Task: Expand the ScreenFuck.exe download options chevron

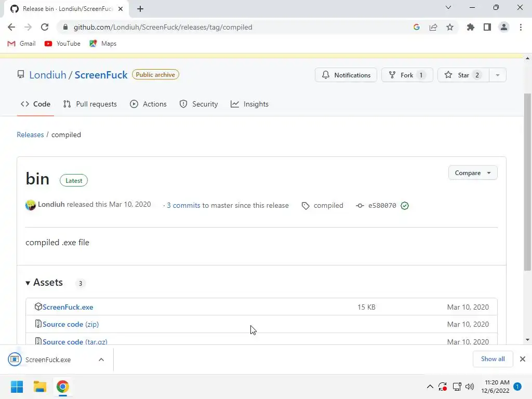Action: click(x=101, y=360)
